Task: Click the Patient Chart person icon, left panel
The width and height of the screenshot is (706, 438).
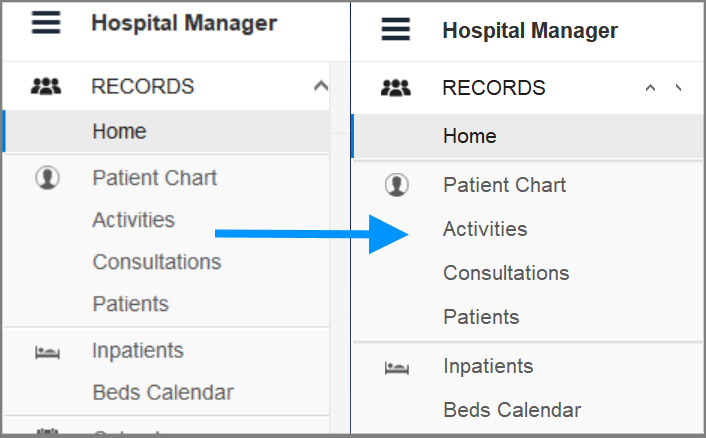Action: [47, 178]
